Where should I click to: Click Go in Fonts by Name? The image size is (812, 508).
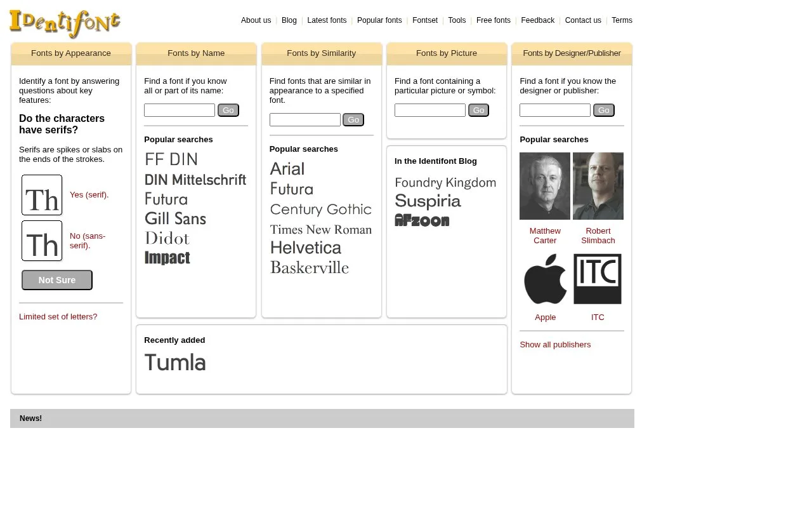(228, 110)
